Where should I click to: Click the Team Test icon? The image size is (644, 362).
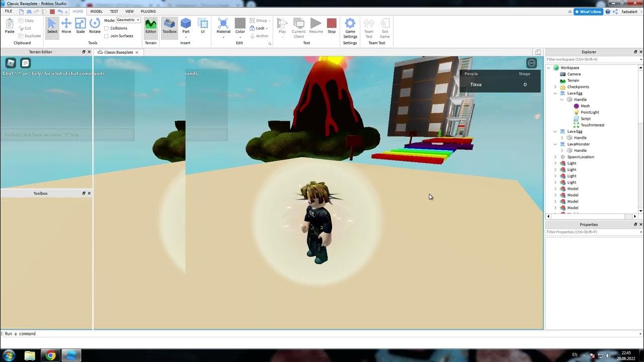pyautogui.click(x=369, y=23)
